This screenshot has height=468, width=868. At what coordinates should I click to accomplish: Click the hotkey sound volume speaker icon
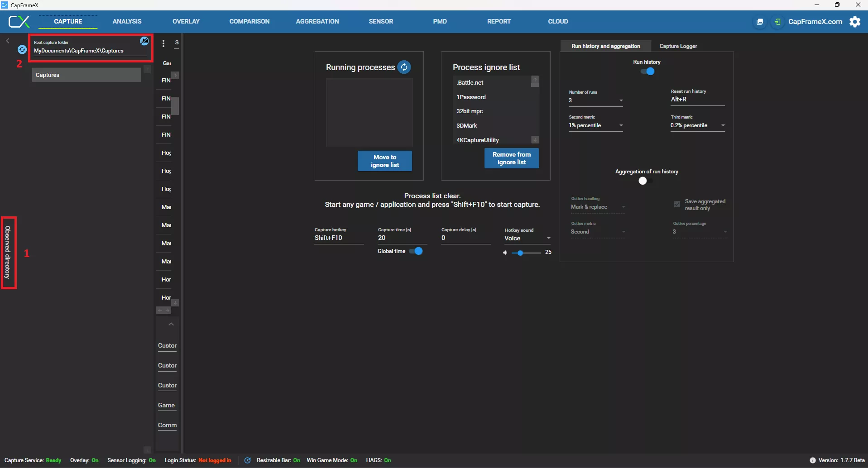click(505, 253)
